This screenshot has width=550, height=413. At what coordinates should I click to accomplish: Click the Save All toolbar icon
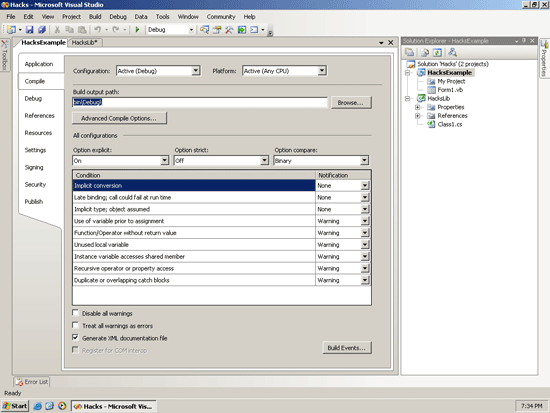(42, 30)
